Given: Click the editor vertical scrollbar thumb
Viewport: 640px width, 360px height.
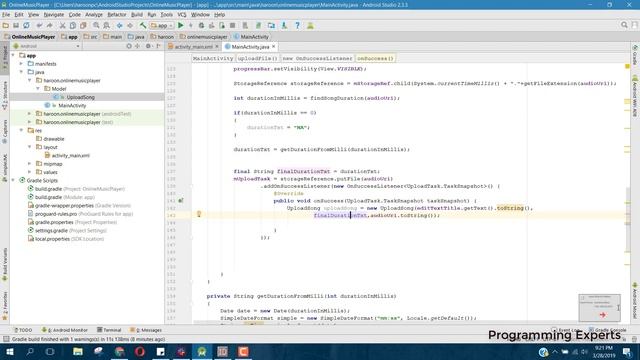Looking at the screenshot, I should tap(628, 220).
